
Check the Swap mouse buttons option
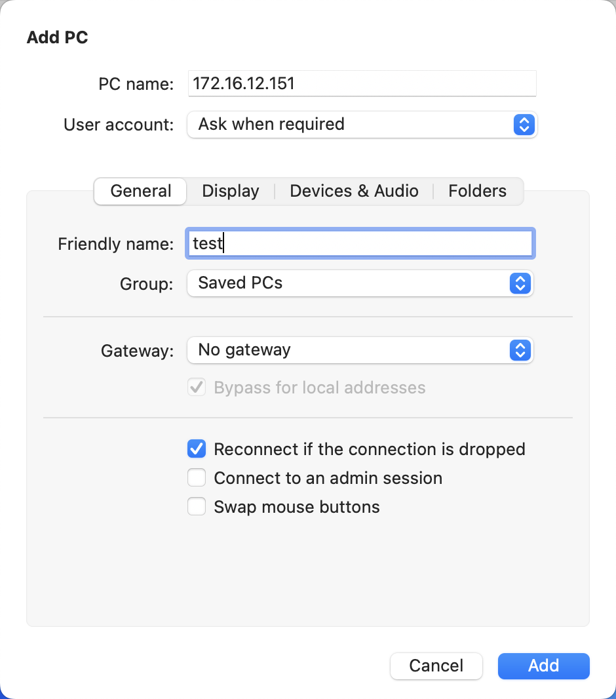[196, 506]
